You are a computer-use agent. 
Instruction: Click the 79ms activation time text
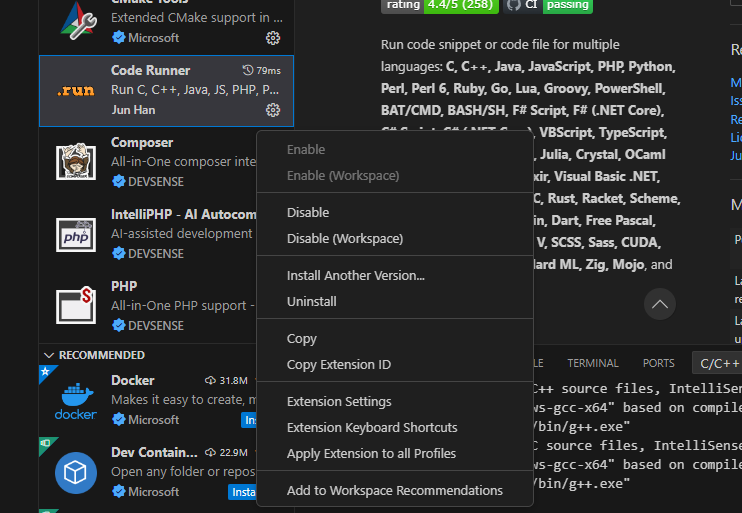(x=268, y=71)
